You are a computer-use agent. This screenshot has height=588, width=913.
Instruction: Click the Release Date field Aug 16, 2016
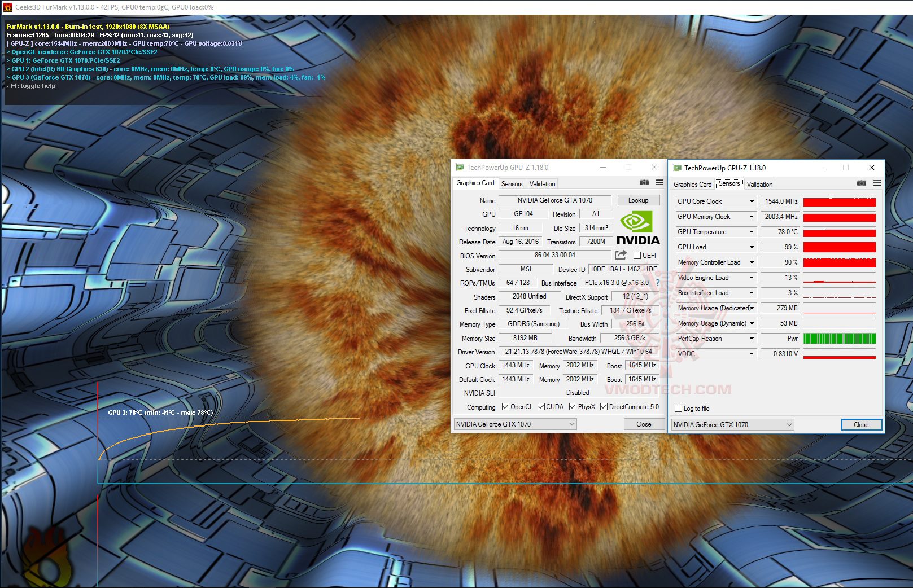[x=521, y=242]
